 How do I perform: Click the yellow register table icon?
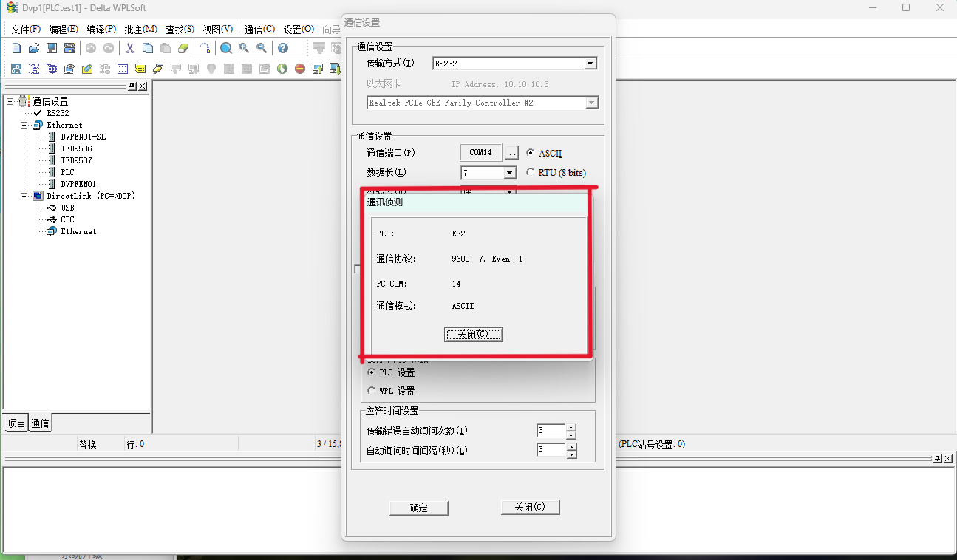tap(140, 69)
